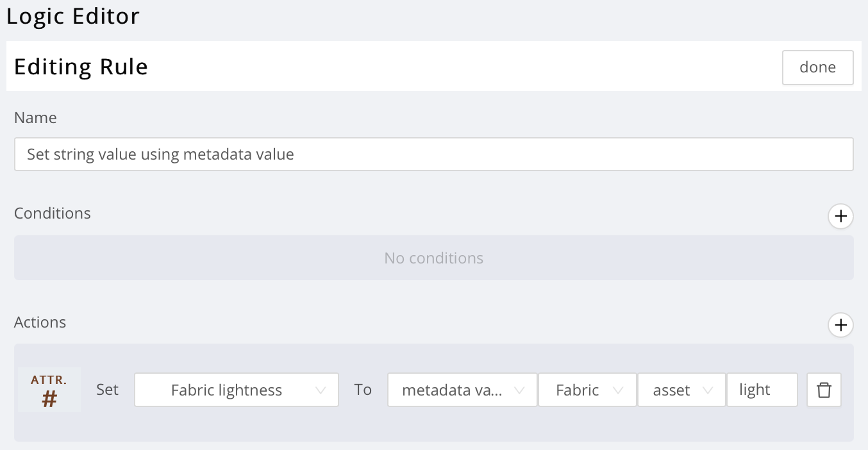Focus the rule Name input field
Screen dimensions: 868x450
(433, 154)
